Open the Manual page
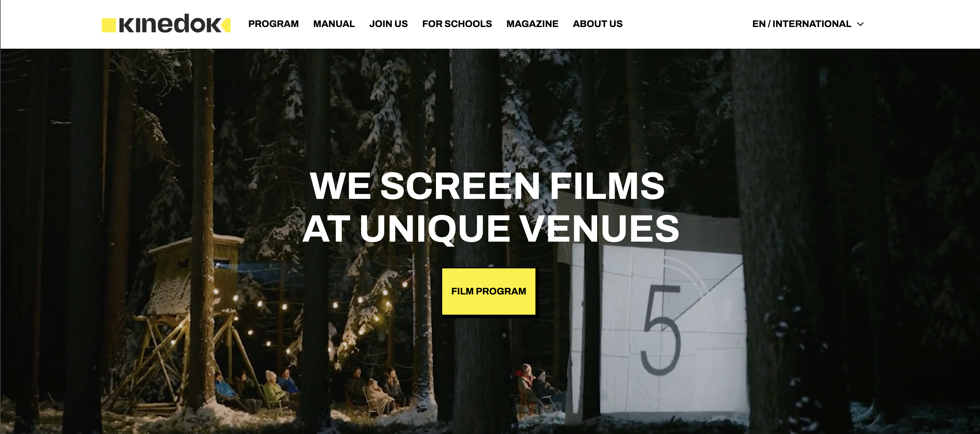Image resolution: width=980 pixels, height=434 pixels. click(x=333, y=24)
